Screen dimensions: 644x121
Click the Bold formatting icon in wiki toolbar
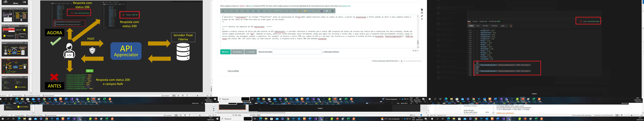click(x=223, y=11)
